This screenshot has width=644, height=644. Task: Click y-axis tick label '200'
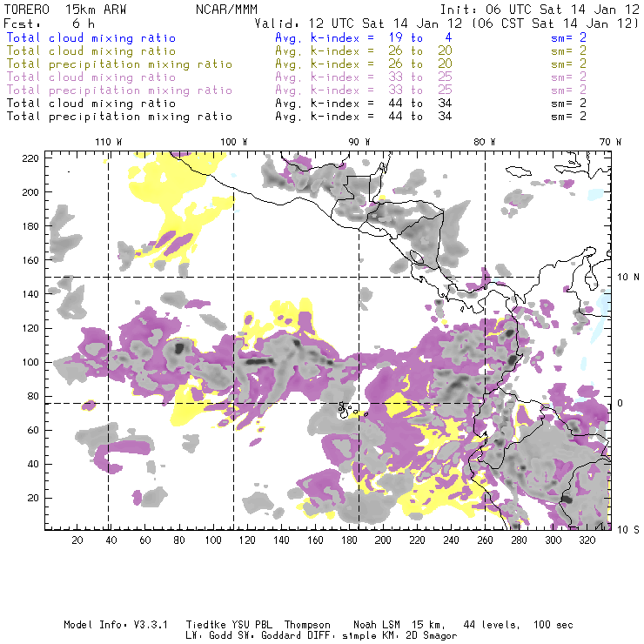pos(30,192)
